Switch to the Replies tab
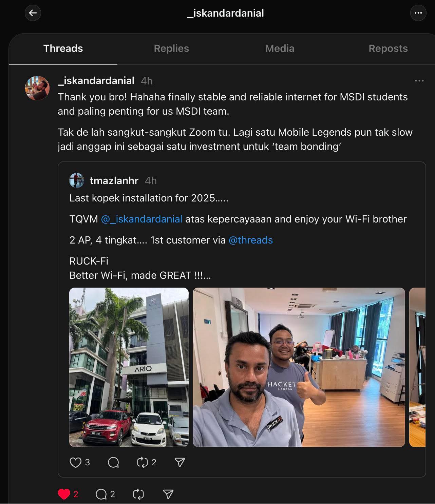Screen dimensions: 435x504 point(171,49)
